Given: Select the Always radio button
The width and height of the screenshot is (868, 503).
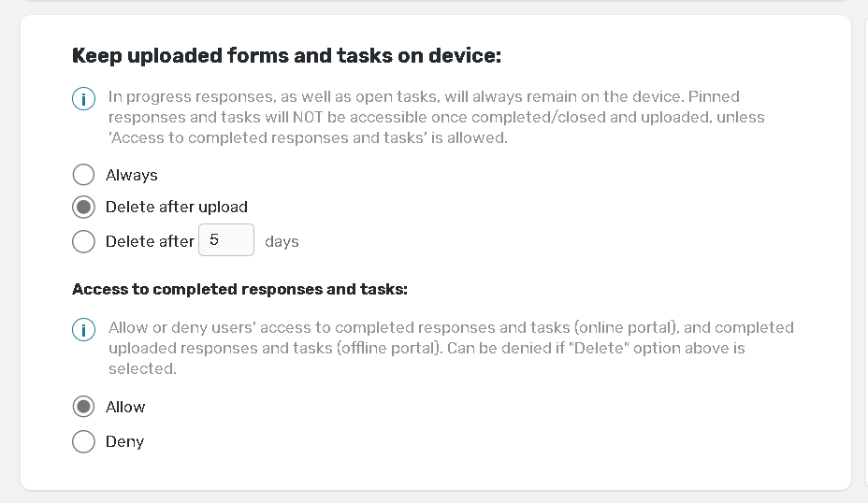Looking at the screenshot, I should (83, 175).
